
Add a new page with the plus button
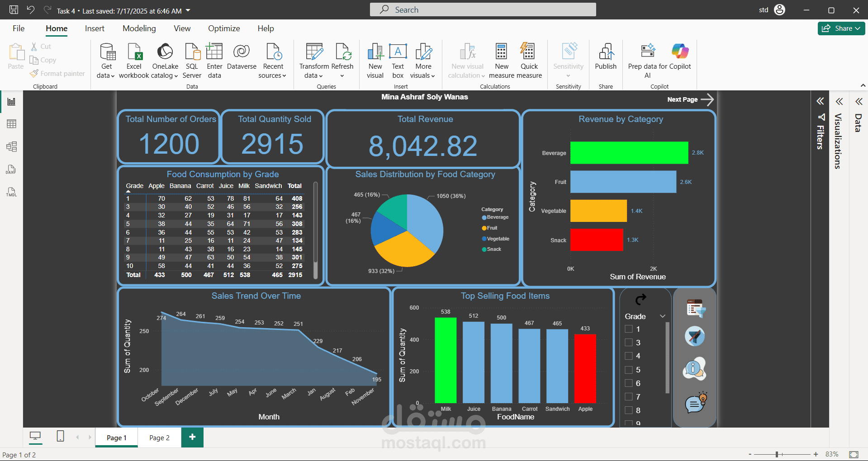click(x=192, y=437)
